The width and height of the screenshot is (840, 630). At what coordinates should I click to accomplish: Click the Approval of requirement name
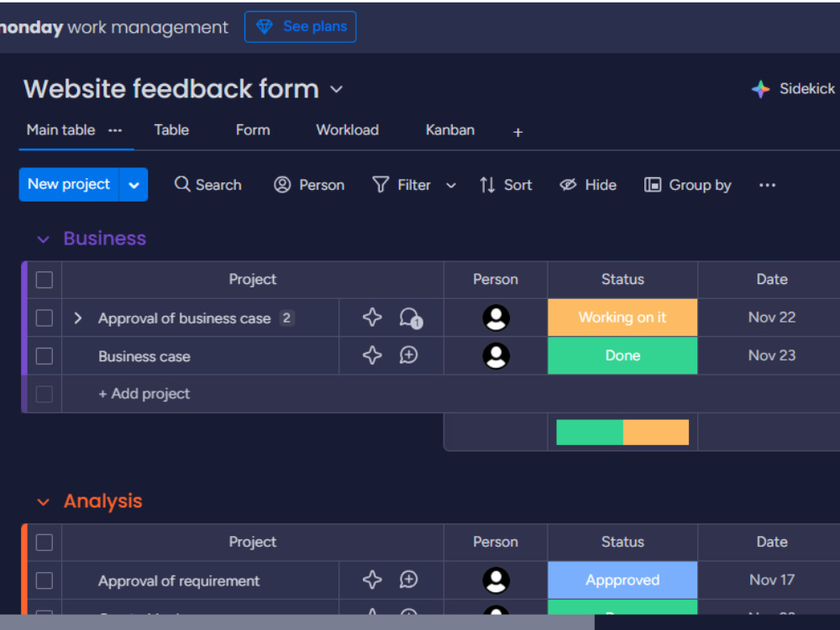(x=179, y=580)
